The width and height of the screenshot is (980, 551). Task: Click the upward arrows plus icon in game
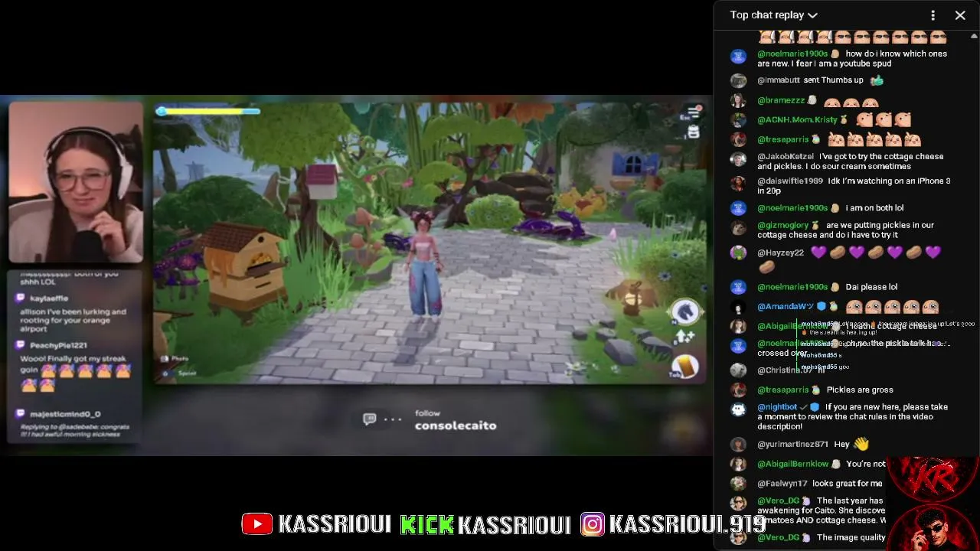[684, 336]
